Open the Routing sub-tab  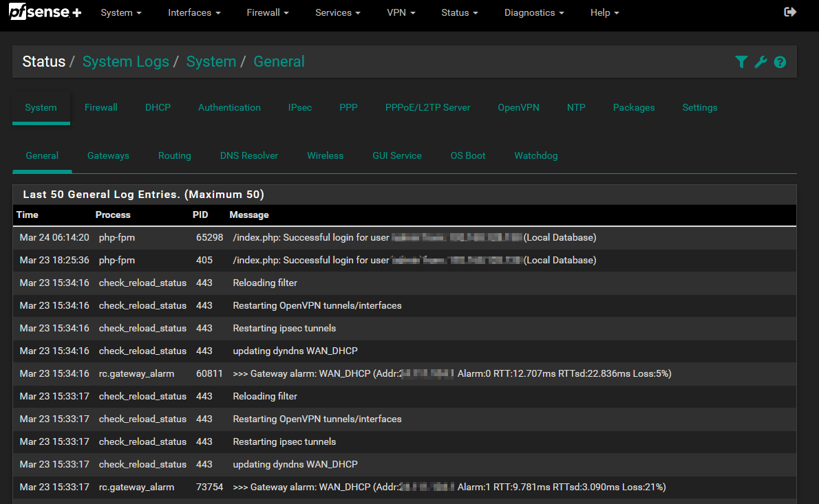point(174,155)
